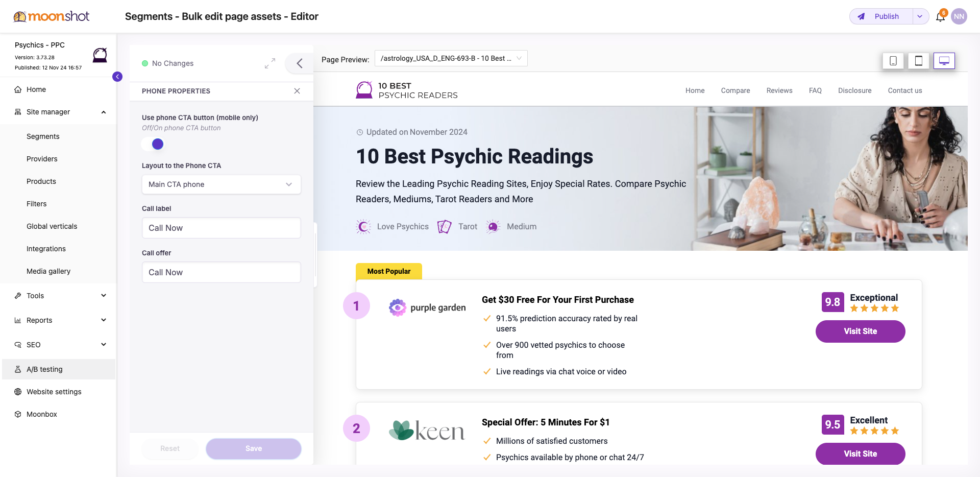
Task: Expand the Tools section
Action: click(x=104, y=296)
